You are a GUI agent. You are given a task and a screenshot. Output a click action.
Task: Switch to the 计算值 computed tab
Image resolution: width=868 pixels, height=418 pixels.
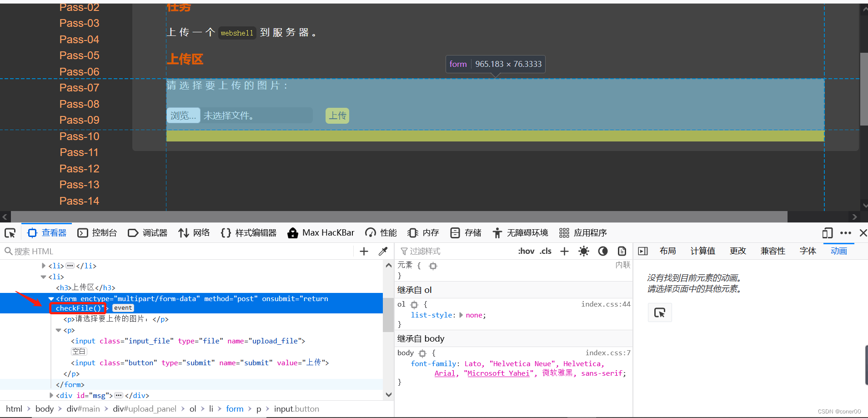[x=702, y=251]
